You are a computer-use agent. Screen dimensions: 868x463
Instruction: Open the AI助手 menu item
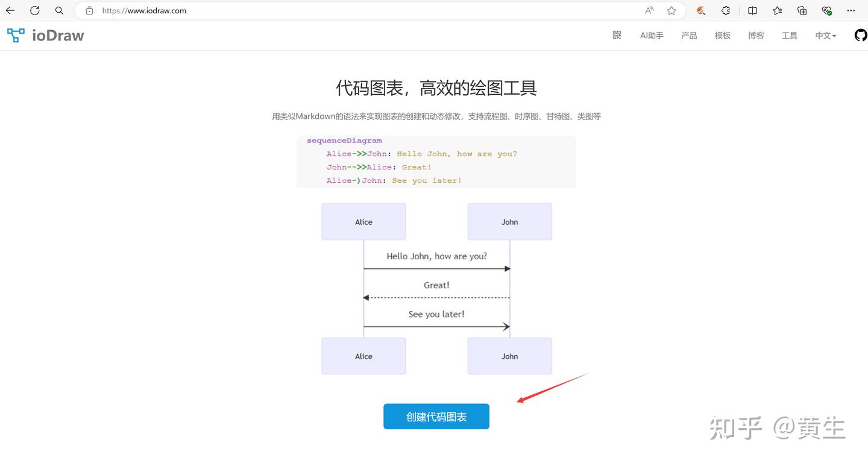652,35
